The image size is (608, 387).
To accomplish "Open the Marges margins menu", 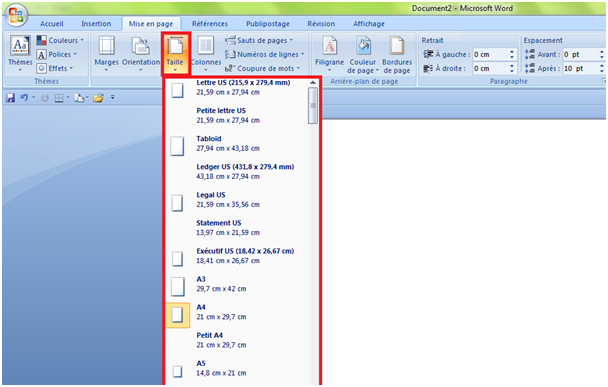I will coord(106,54).
